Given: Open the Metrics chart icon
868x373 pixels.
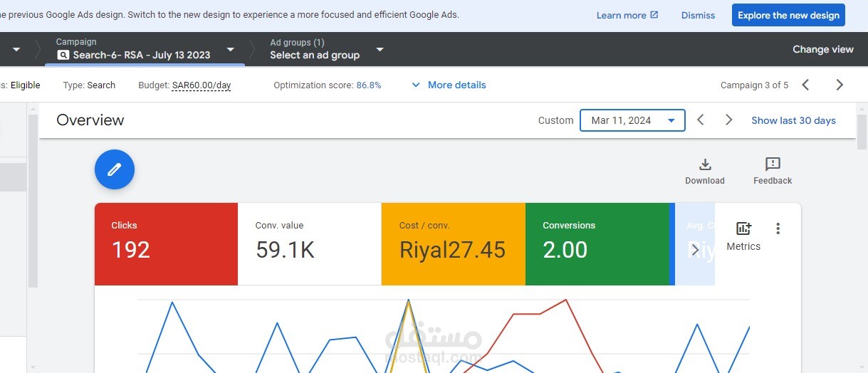Looking at the screenshot, I should (x=743, y=228).
